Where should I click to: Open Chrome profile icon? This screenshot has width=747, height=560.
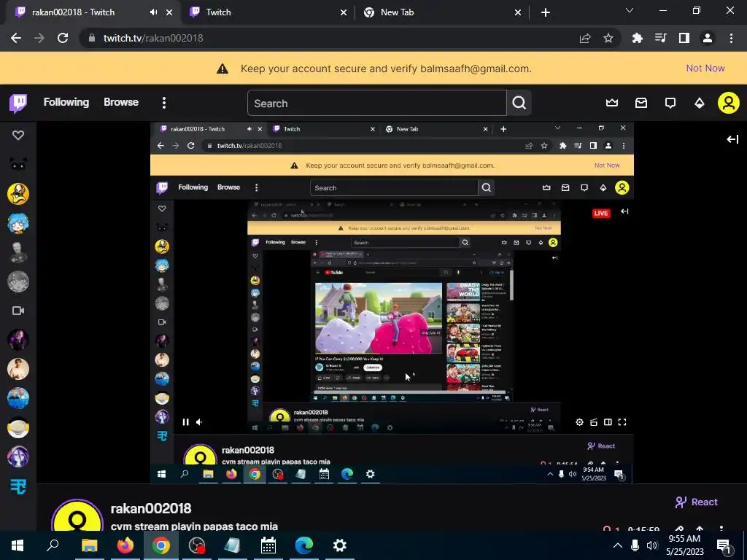pos(708,38)
